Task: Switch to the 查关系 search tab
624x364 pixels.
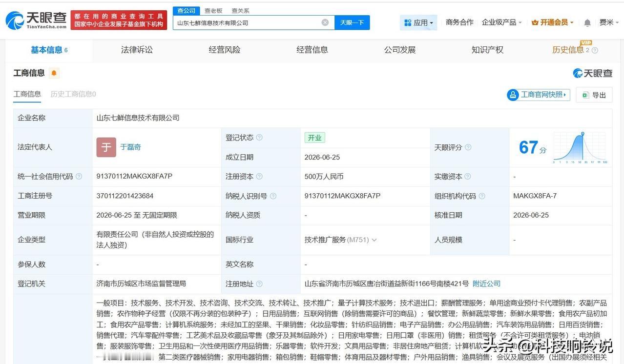Action: click(240, 11)
